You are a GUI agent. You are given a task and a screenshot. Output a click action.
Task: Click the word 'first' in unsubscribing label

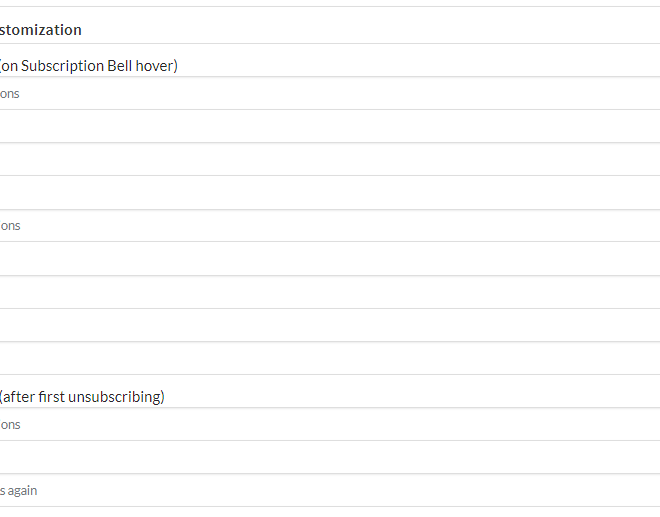pos(51,397)
